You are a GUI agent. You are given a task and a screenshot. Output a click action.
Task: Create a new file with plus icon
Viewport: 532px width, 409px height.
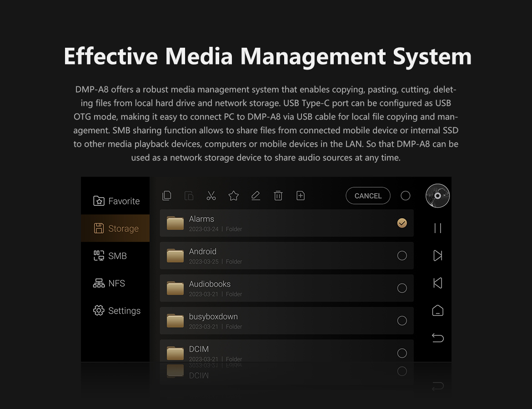pos(300,196)
